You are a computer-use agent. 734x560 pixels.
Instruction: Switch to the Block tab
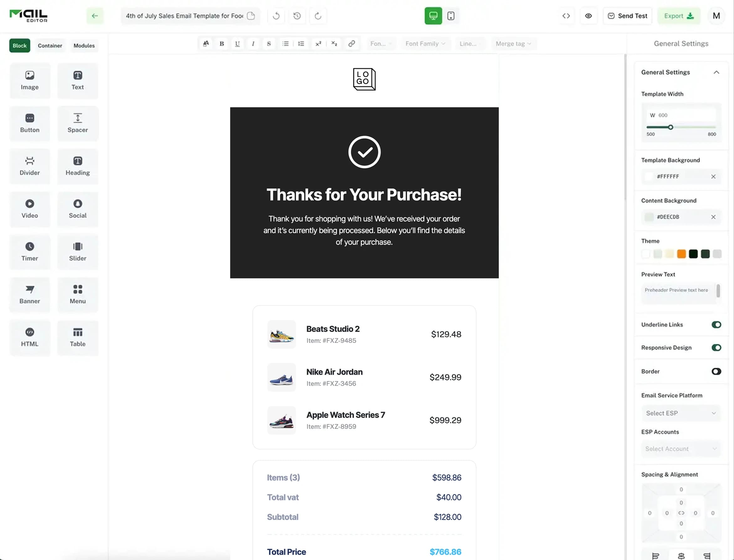point(20,46)
